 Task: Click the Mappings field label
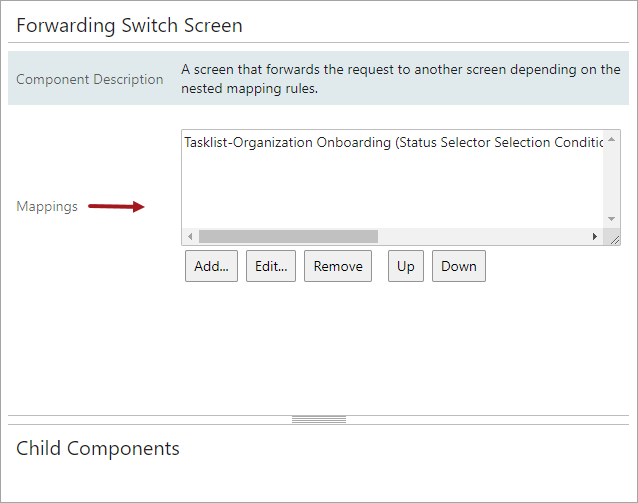point(47,206)
